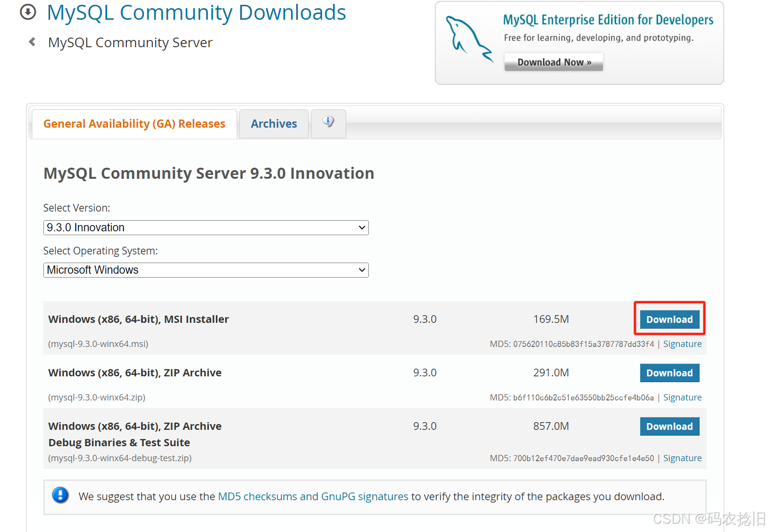Go to MySQL Community Server breadcrumb
Viewport: 768px width, 532px height.
click(x=130, y=42)
